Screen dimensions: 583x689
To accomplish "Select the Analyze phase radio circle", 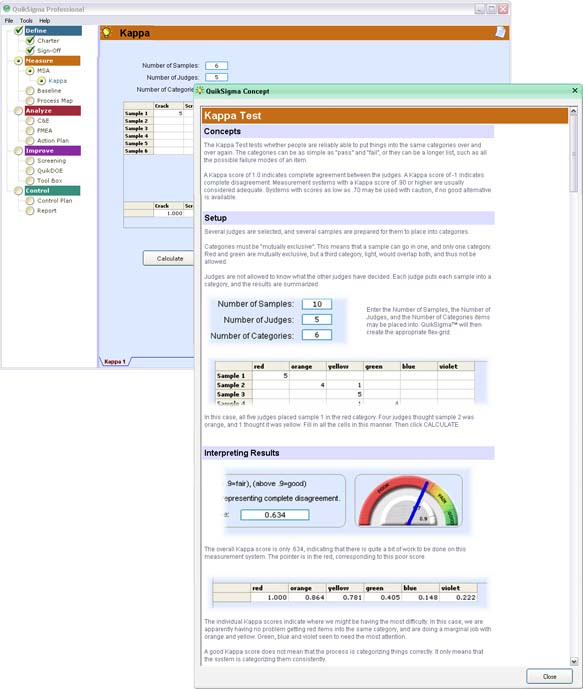I will (18, 111).
